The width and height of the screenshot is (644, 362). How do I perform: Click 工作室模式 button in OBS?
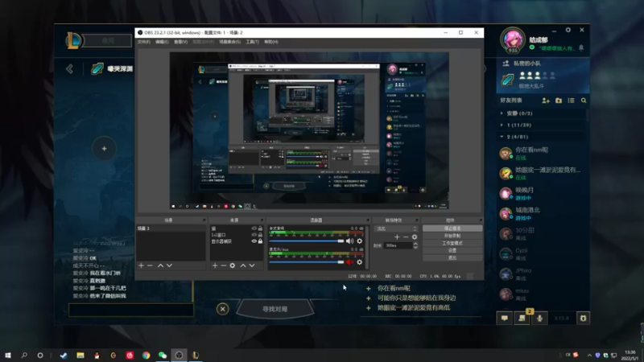click(452, 243)
